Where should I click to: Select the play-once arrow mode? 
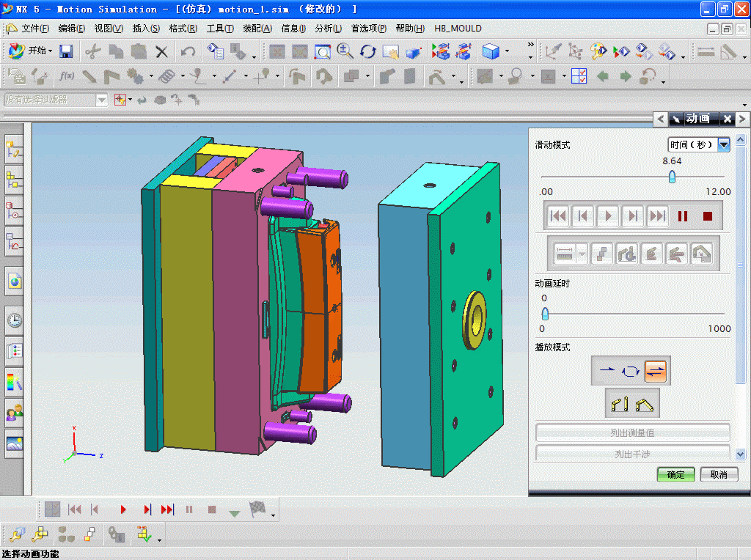[x=607, y=370]
